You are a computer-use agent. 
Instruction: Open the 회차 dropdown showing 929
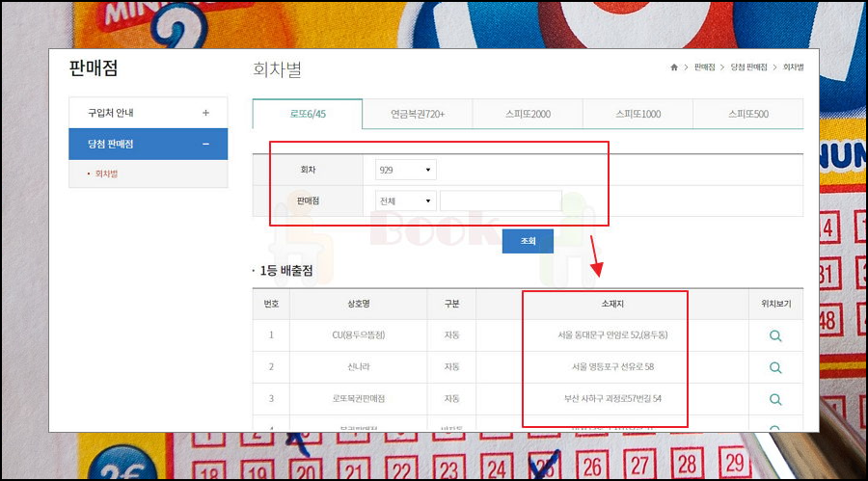[406, 170]
